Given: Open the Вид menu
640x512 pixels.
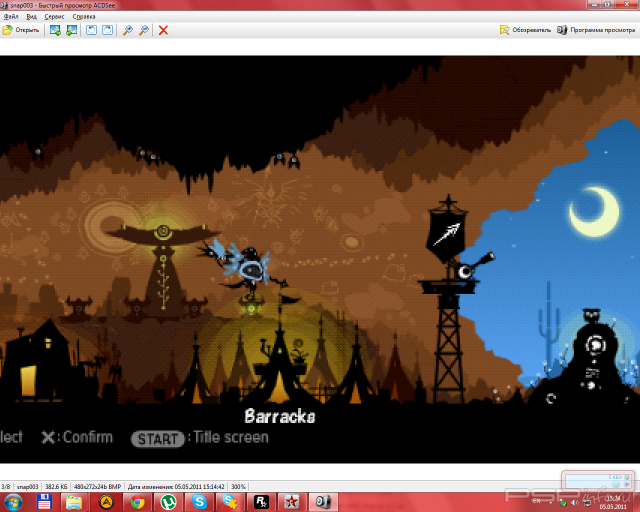Looking at the screenshot, I should coord(32,17).
